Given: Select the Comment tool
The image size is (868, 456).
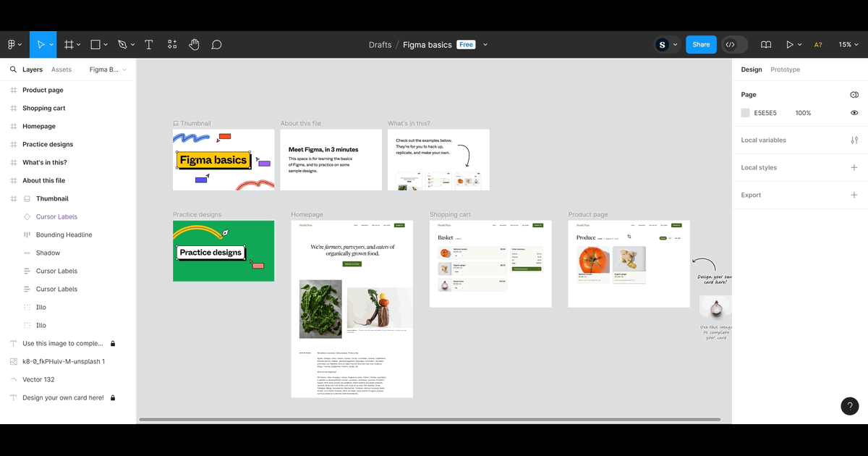Looking at the screenshot, I should pyautogui.click(x=216, y=44).
